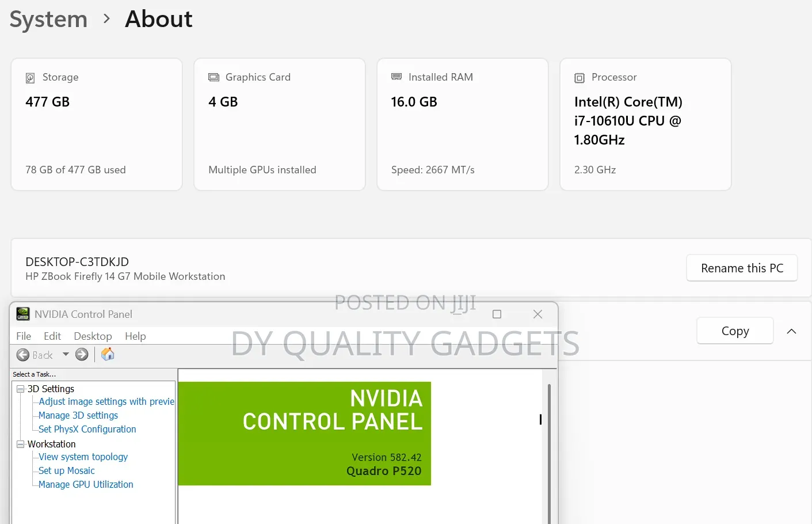Click HP ZBook Firefly 14 G7 model text
The width and height of the screenshot is (812, 524).
coord(125,276)
